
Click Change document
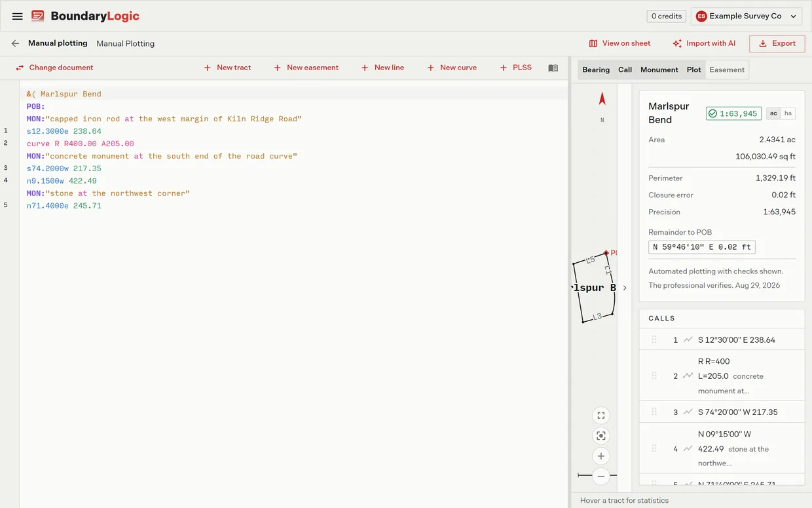pos(54,68)
